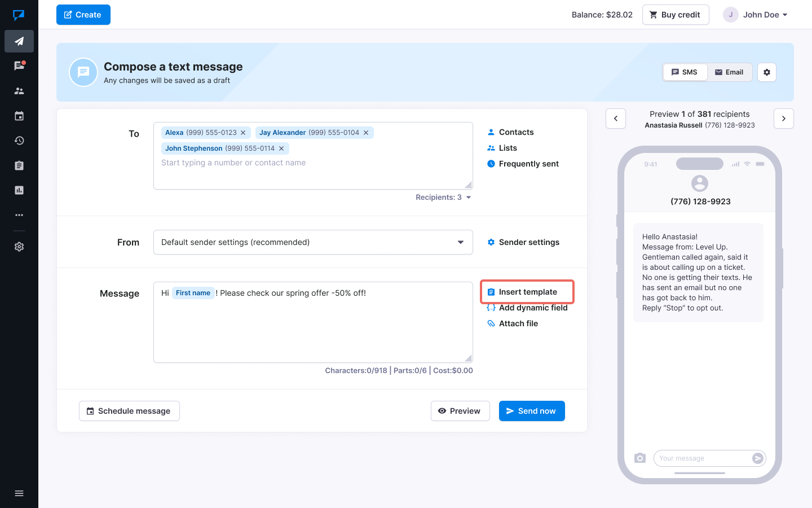Click the camera icon in phone preview
This screenshot has width=812, height=508.
coord(639,458)
